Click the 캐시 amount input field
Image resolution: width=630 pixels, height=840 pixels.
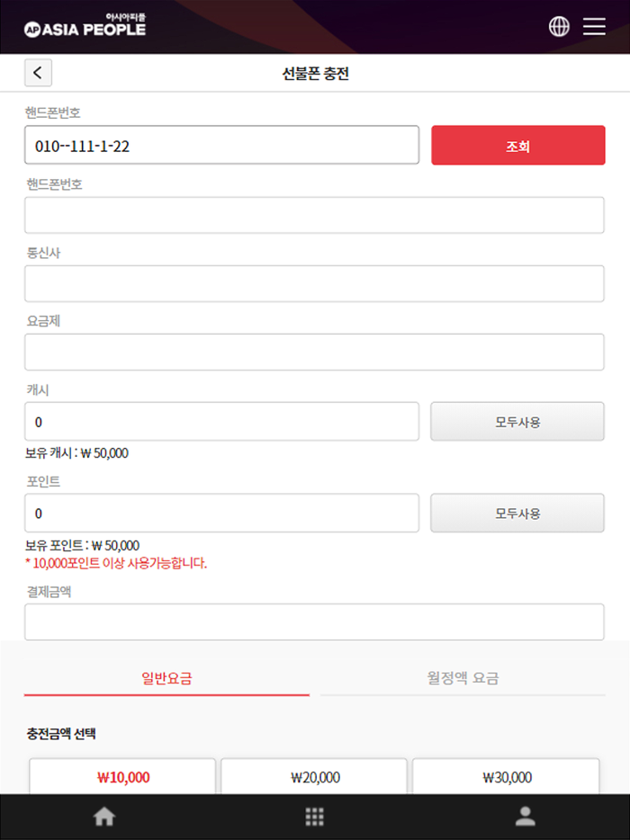tap(221, 422)
